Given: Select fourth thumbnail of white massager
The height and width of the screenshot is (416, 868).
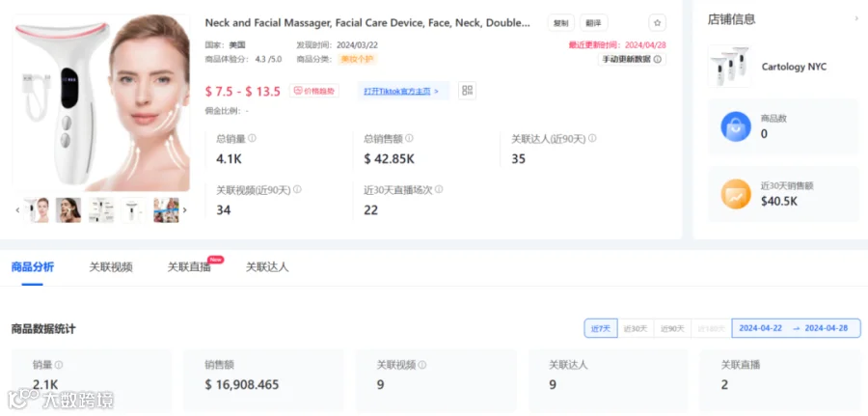Looking at the screenshot, I should click(133, 210).
